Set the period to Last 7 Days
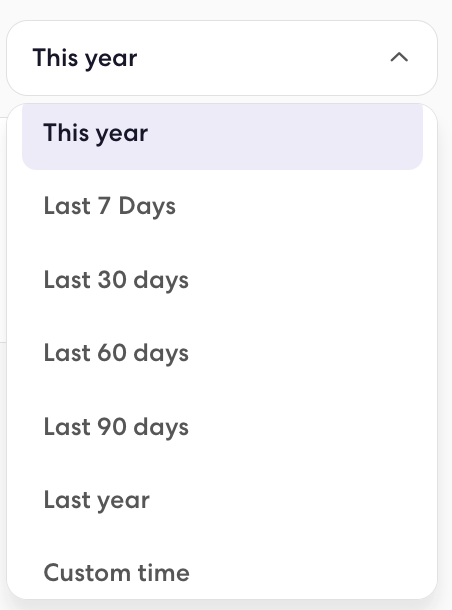The image size is (452, 610). tap(222, 206)
